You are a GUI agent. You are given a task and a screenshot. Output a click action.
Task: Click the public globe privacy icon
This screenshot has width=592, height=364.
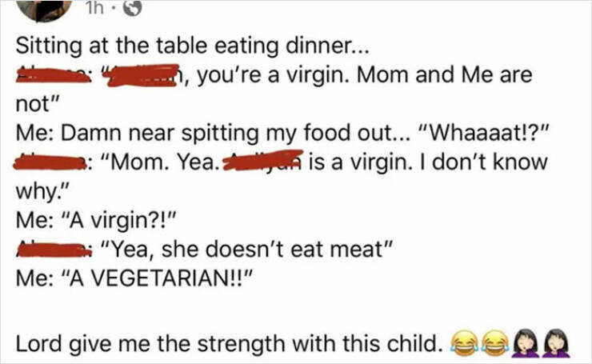tap(132, 8)
